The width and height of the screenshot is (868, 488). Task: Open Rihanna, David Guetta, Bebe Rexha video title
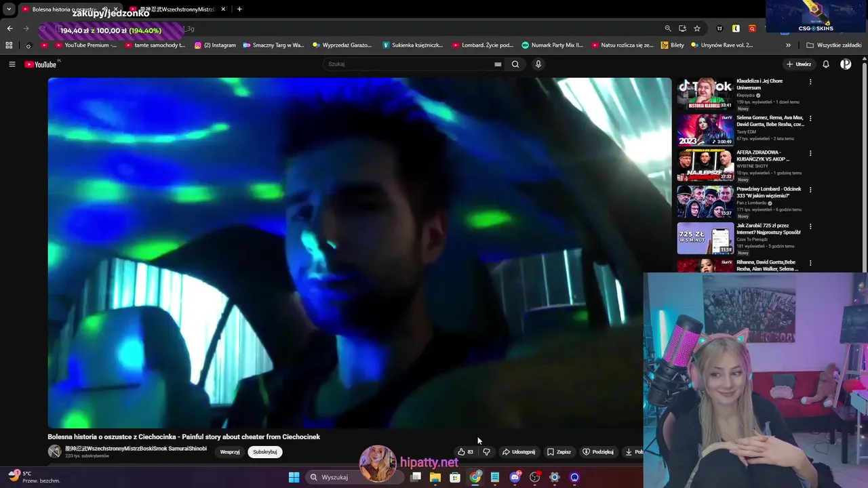[x=769, y=266]
